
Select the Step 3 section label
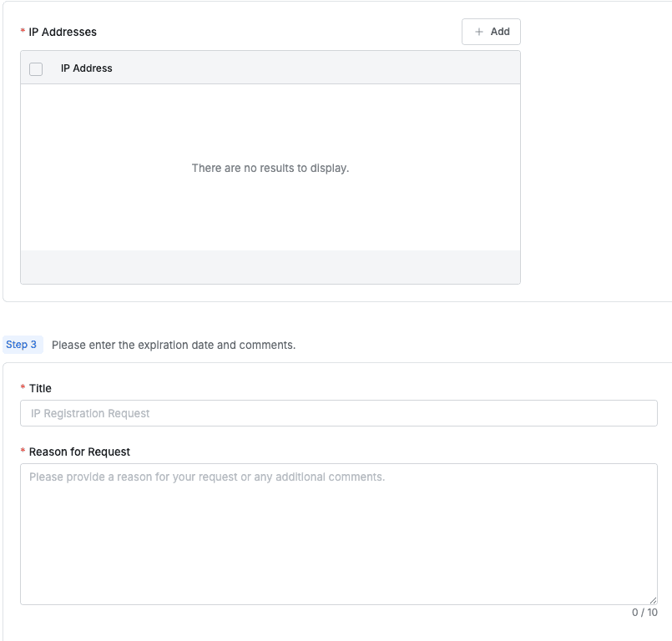23,345
